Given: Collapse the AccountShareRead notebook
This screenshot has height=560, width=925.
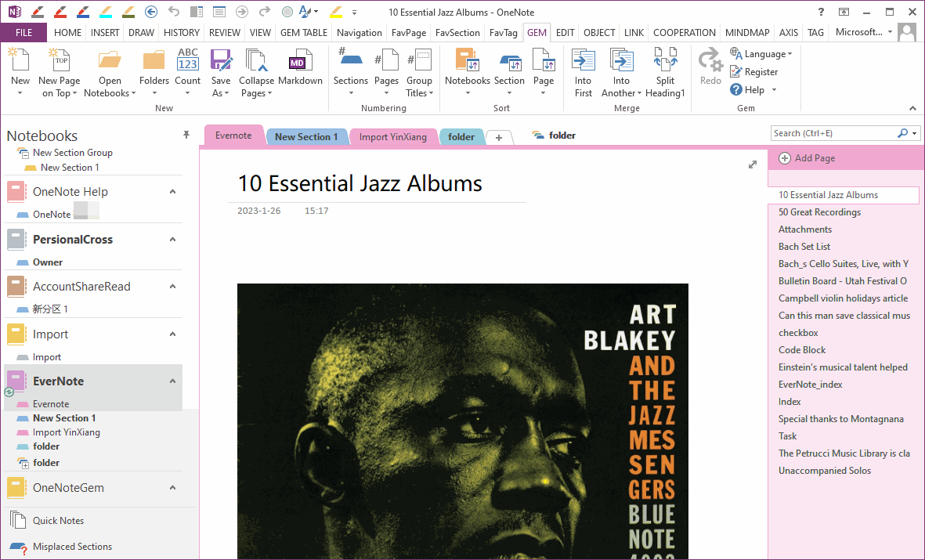Looking at the screenshot, I should point(173,287).
